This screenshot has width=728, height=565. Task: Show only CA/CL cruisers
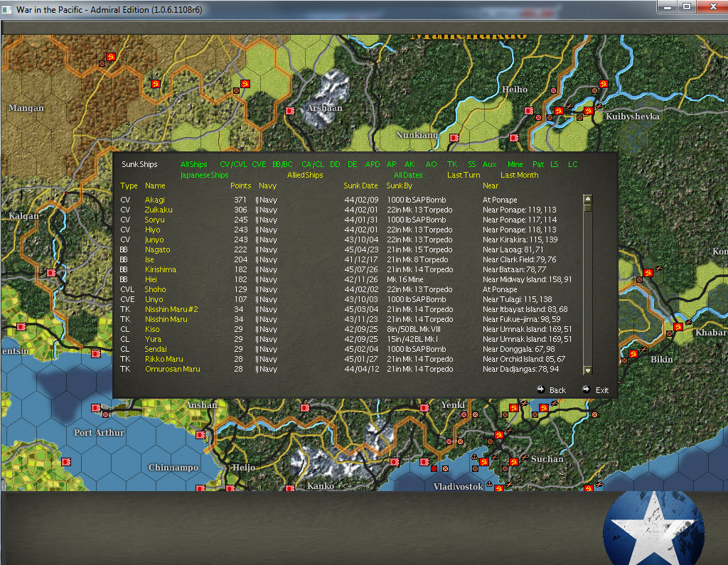pyautogui.click(x=313, y=164)
